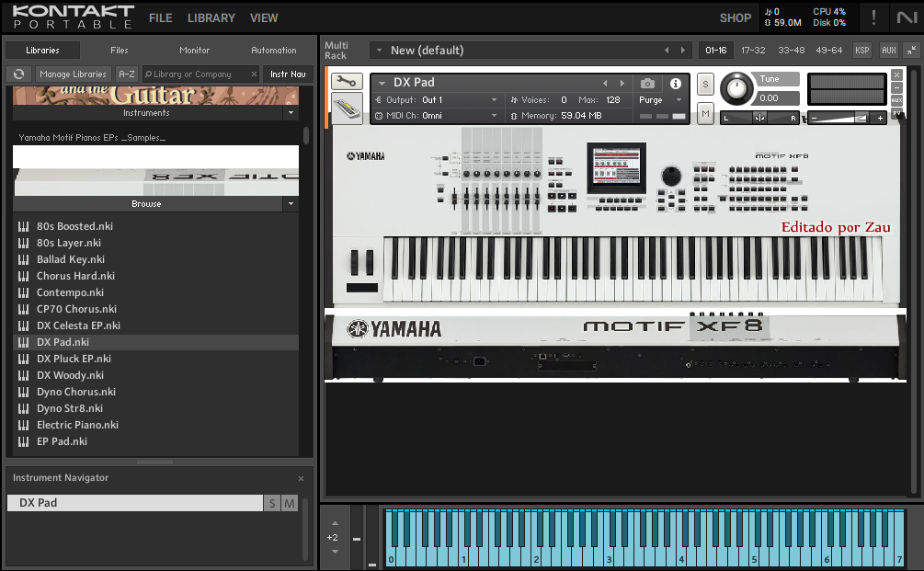Viewport: 924px width, 571px height.
Task: Mute DX Pad in Instrument Navigator
Action: (x=290, y=503)
